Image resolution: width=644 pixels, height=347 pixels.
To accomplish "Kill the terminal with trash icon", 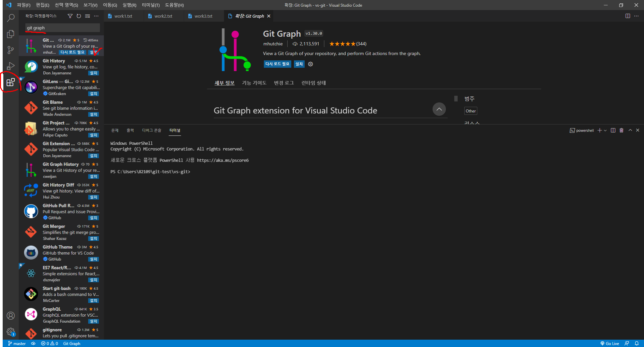I will pos(621,130).
